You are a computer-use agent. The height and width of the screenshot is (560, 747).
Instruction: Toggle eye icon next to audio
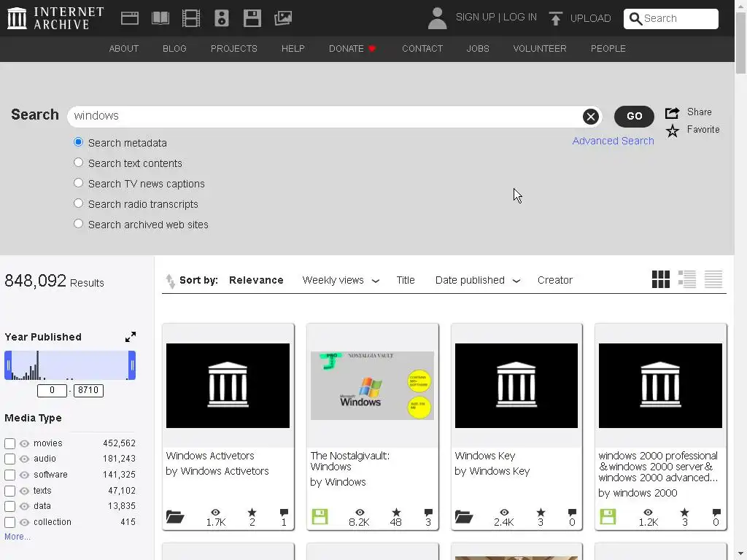coord(24,459)
